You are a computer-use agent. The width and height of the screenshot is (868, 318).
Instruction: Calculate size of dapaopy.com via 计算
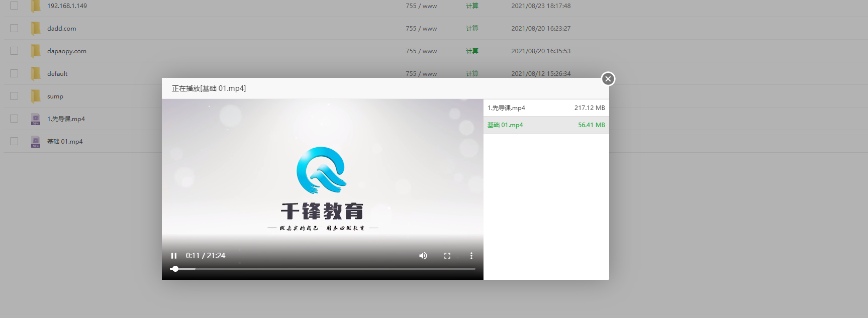click(472, 51)
